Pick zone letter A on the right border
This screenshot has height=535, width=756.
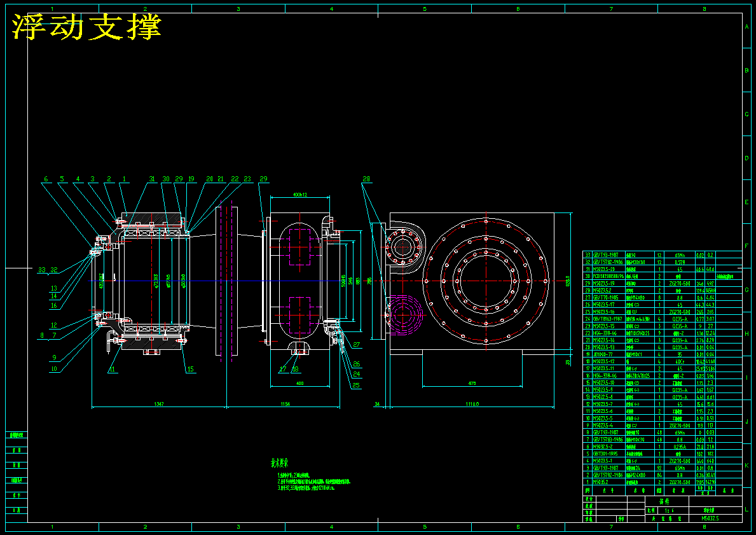pyautogui.click(x=747, y=27)
